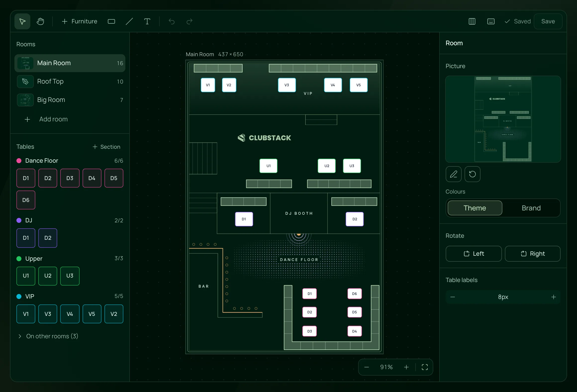The image size is (577, 392).
Task: Switch colours to Theme
Action: pos(475,208)
